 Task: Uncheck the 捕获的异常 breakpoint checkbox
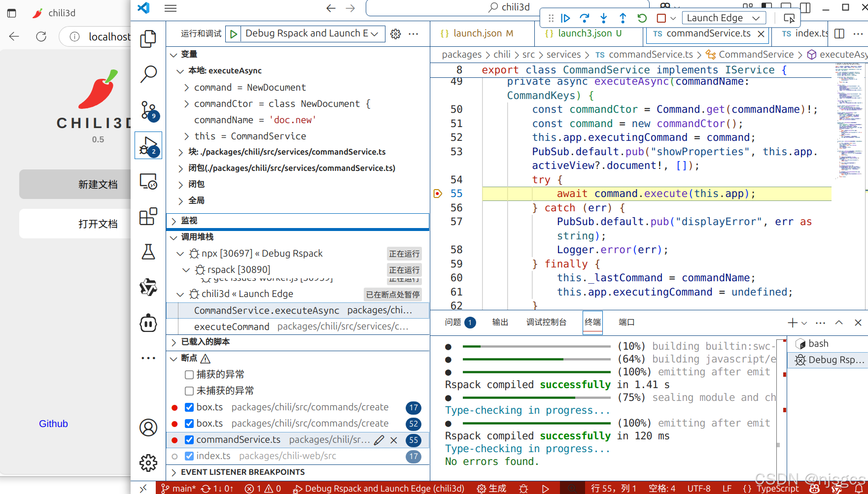point(189,374)
